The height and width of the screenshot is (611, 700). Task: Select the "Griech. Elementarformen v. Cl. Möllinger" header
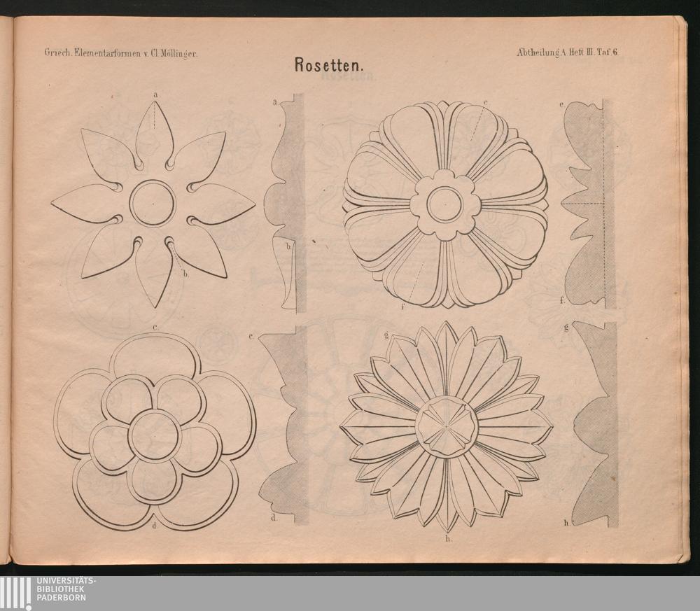pos(120,52)
